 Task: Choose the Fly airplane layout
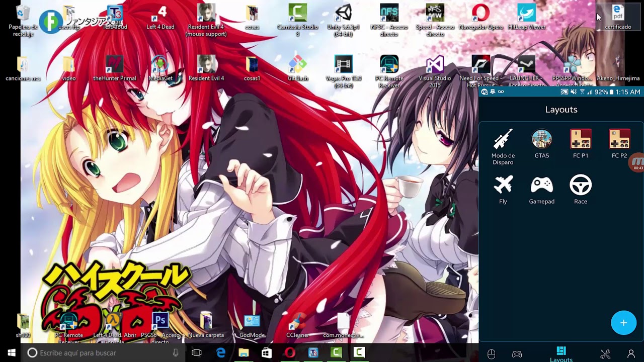[x=503, y=189]
